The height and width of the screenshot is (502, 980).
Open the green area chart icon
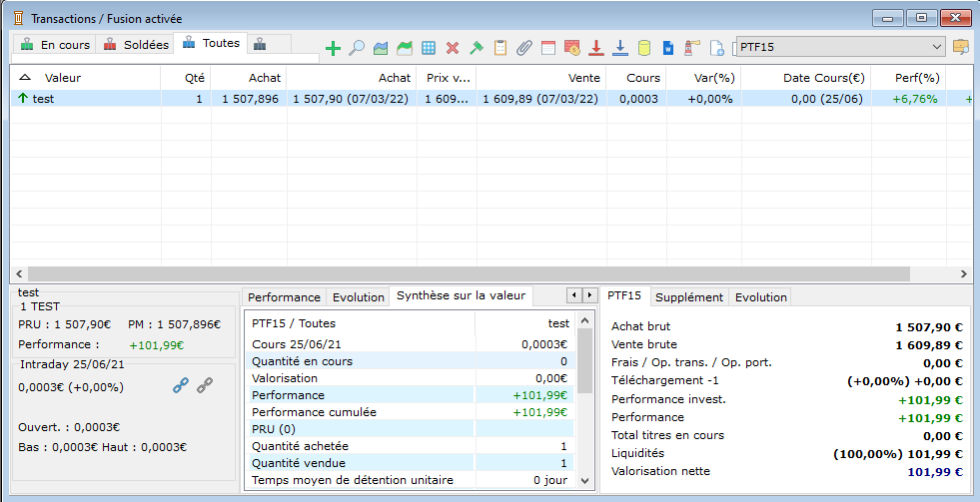click(x=405, y=48)
